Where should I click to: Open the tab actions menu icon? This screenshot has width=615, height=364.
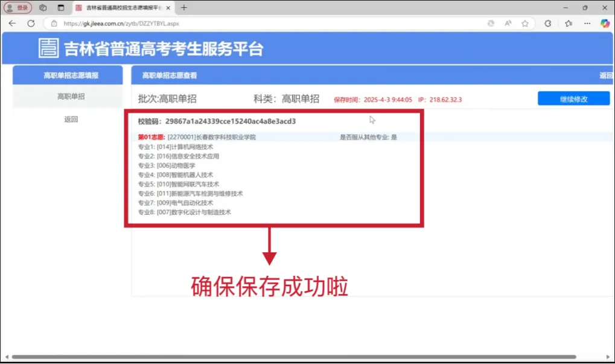click(x=60, y=8)
